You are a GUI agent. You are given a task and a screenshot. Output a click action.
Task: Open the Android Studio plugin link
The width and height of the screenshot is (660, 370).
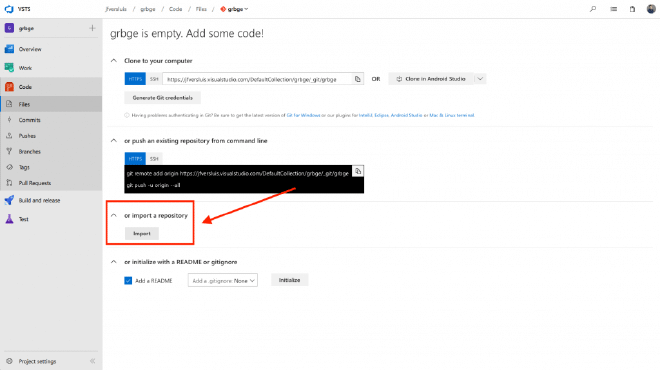coord(406,115)
